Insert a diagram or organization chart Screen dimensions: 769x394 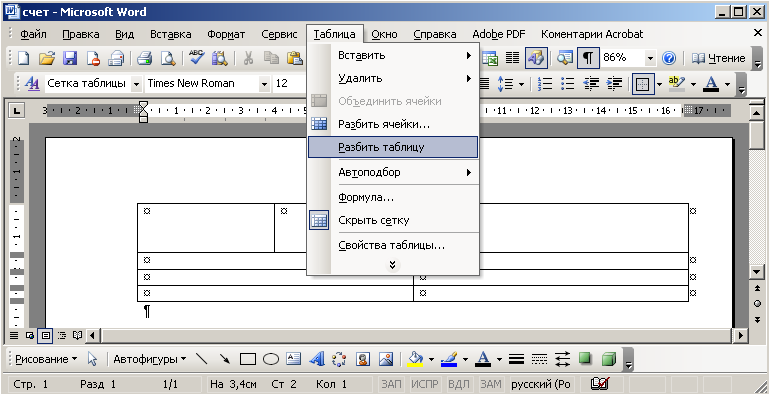click(339, 359)
